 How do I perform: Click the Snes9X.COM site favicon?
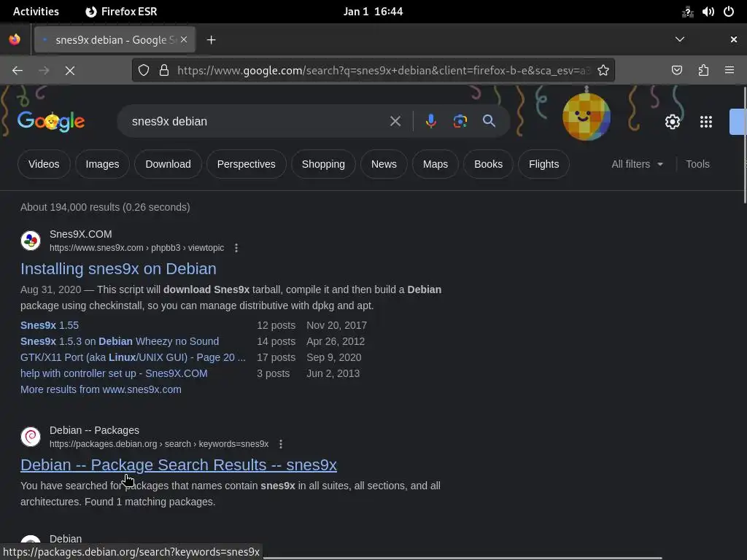coord(31,241)
